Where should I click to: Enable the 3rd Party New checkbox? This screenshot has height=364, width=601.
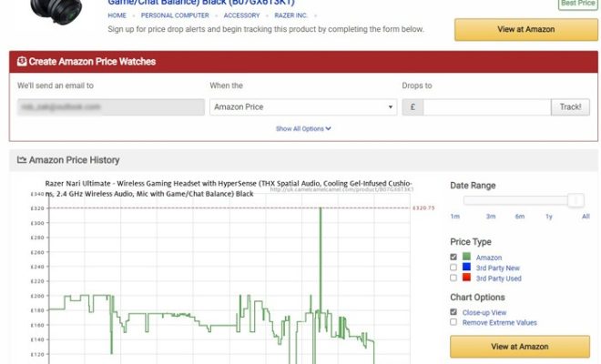point(453,268)
